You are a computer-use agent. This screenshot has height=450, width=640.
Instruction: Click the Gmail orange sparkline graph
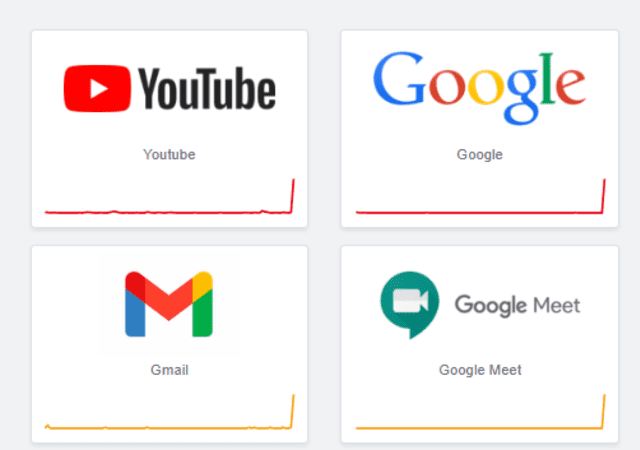(169, 412)
